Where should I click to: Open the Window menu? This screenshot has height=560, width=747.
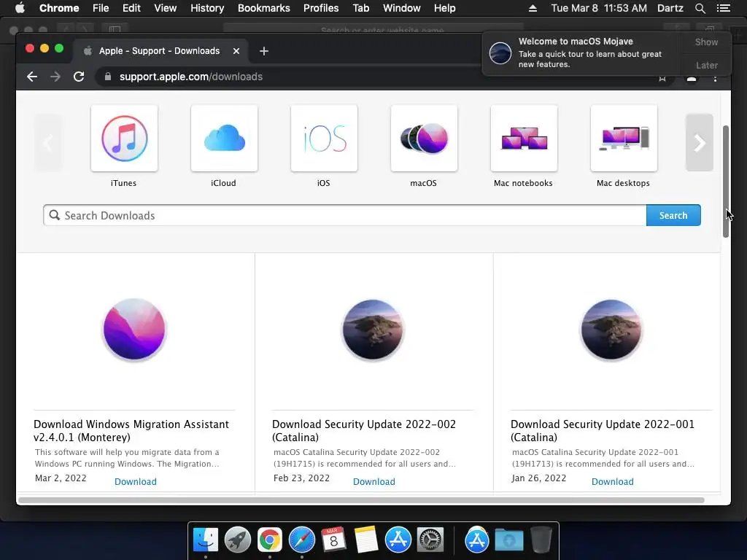(x=402, y=8)
